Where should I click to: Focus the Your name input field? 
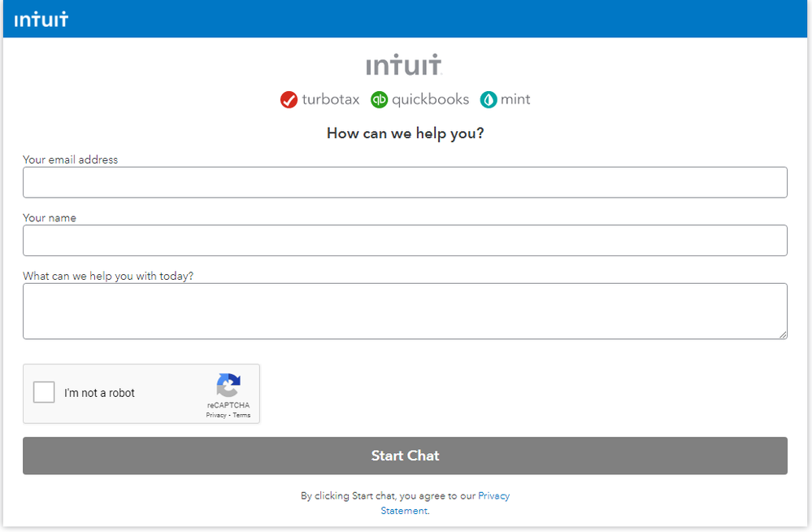(x=405, y=241)
